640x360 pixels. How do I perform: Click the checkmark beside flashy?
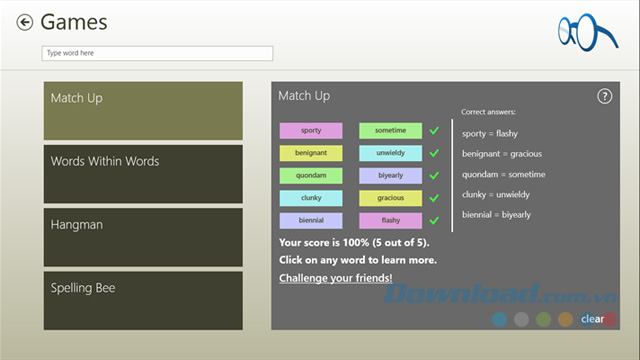[434, 220]
